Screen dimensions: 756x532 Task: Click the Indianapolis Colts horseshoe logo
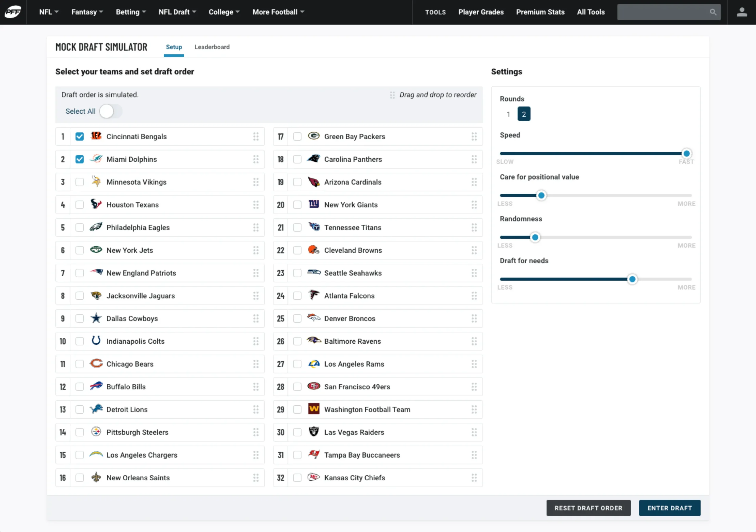click(x=96, y=340)
